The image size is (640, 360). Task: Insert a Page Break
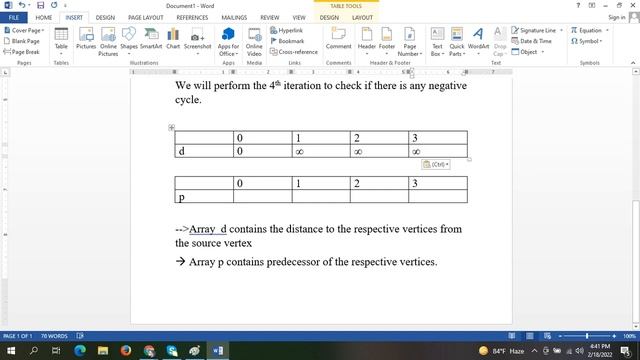[21, 52]
